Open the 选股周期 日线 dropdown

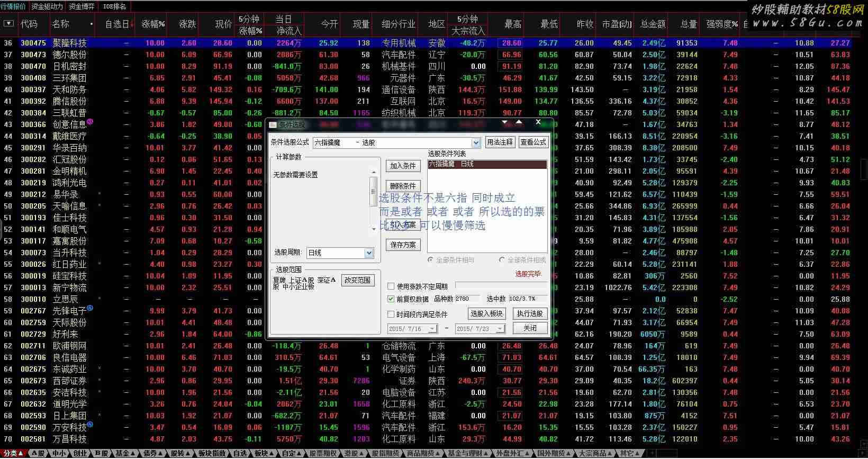[x=369, y=253]
